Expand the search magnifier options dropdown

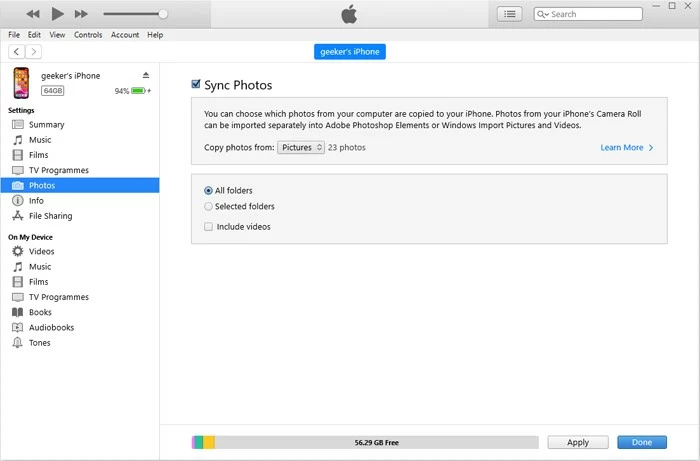tap(543, 14)
